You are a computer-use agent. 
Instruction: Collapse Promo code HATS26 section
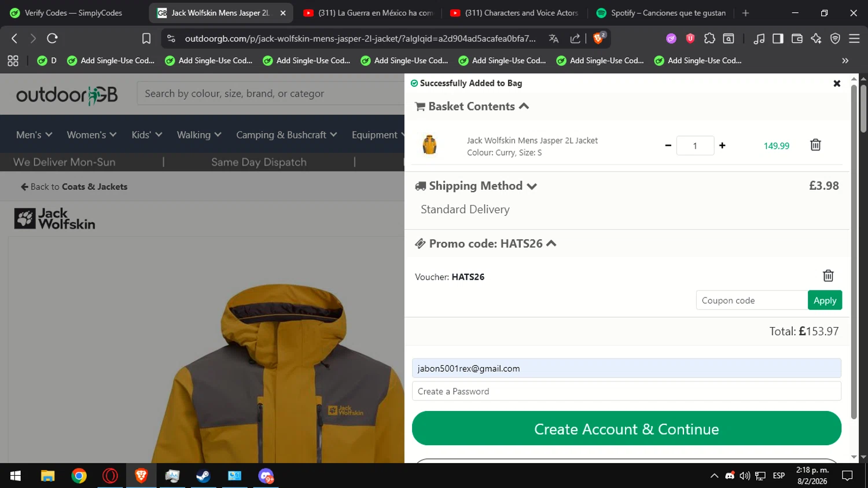(486, 244)
